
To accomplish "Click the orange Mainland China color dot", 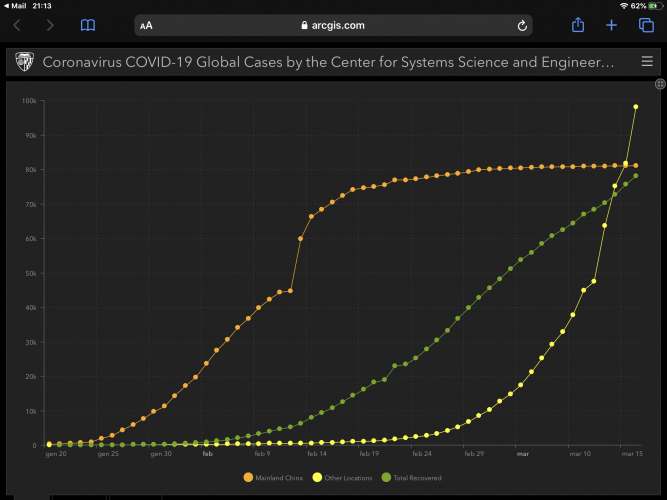I will point(249,478).
